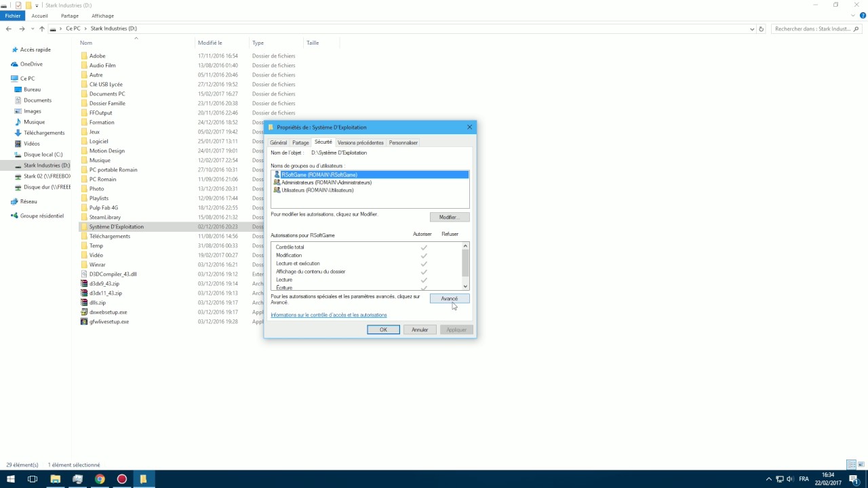Click the Avancé button
The image size is (868, 488).
click(449, 299)
